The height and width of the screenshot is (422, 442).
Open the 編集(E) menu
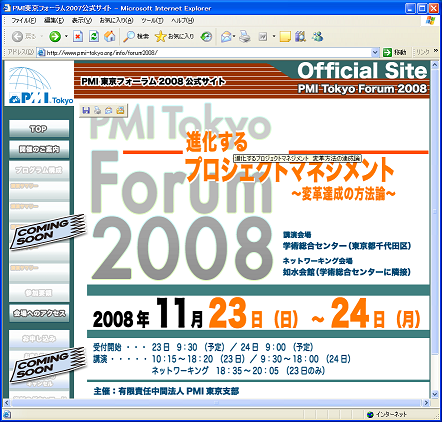tap(54, 21)
